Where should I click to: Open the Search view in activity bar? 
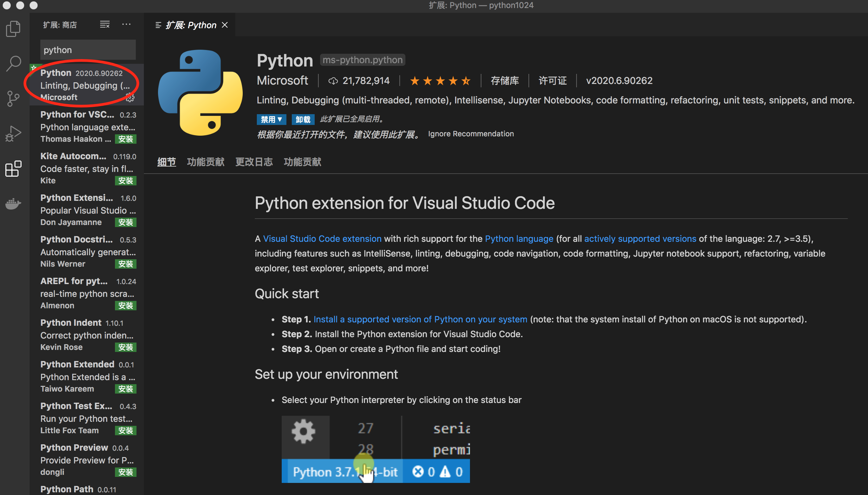point(13,63)
